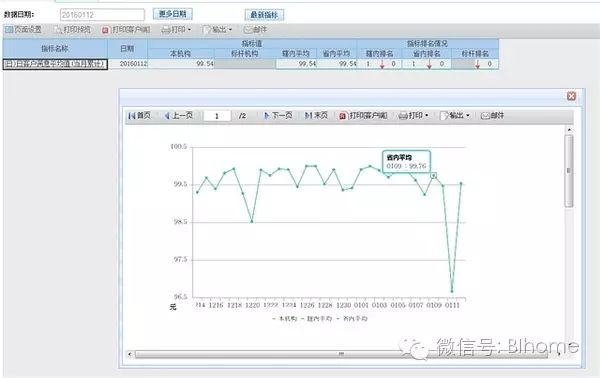The width and height of the screenshot is (600, 378).
Task: Click the 邮件 icon in the top toolbar
Action: point(255,29)
